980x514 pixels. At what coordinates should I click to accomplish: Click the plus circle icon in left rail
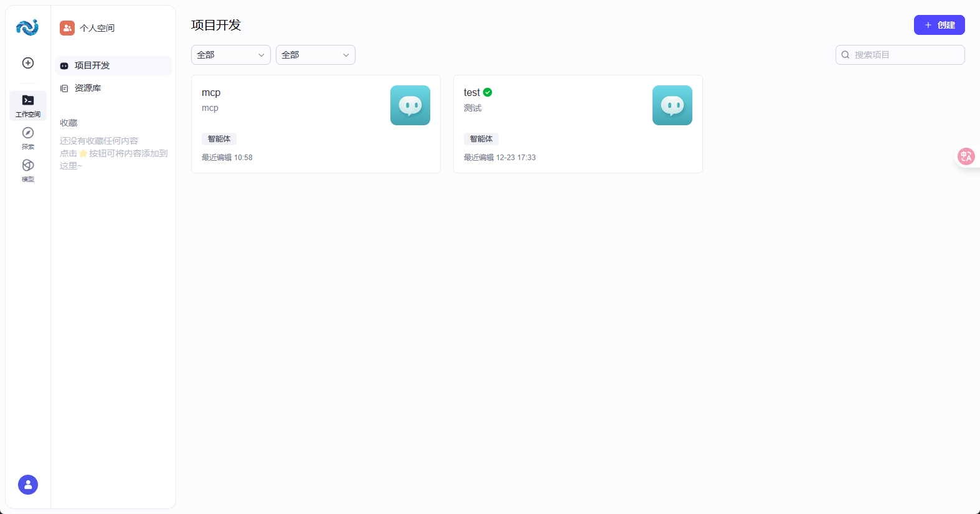click(x=28, y=63)
